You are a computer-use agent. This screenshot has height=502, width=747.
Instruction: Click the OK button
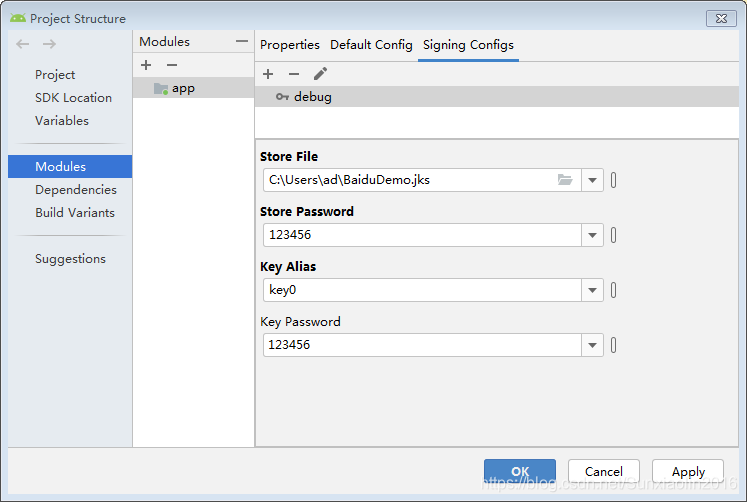[x=520, y=472]
